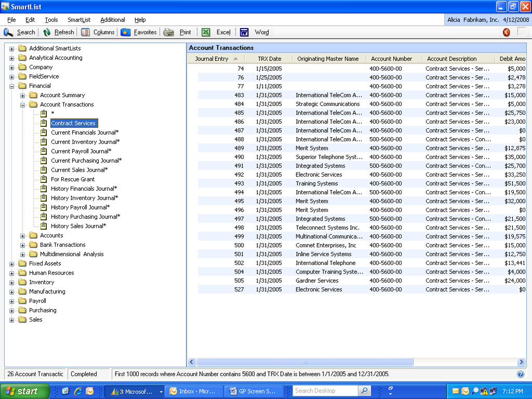This screenshot has width=532, height=399.
Task: Click the horizontal scroll left arrow
Action: pos(192,362)
